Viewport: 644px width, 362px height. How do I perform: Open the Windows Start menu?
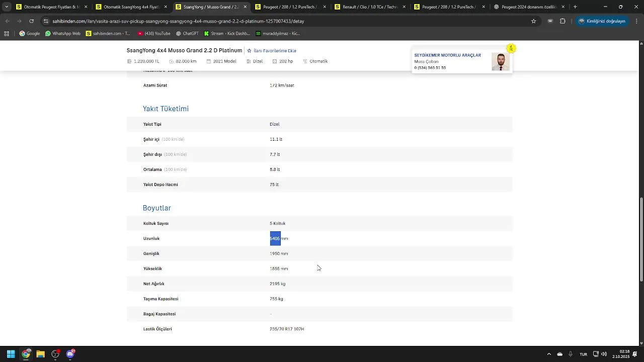pos(11,354)
